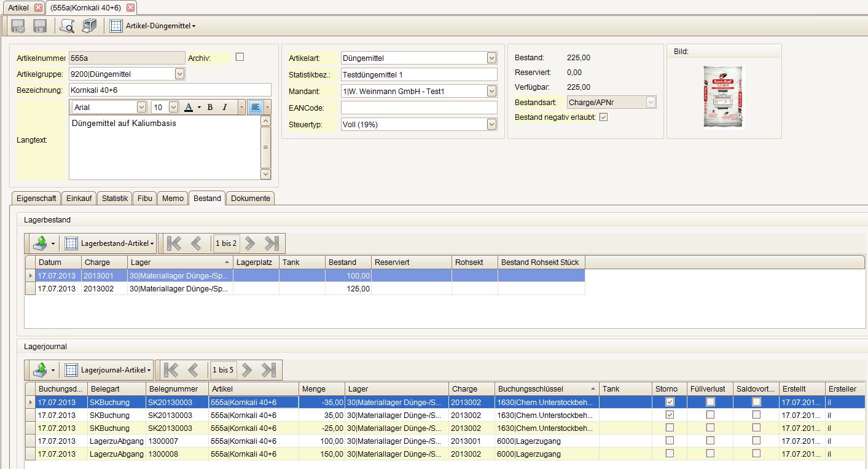Sort by the Charge column header in Lagerbestand
Image resolution: width=868 pixels, height=469 pixels.
point(104,262)
